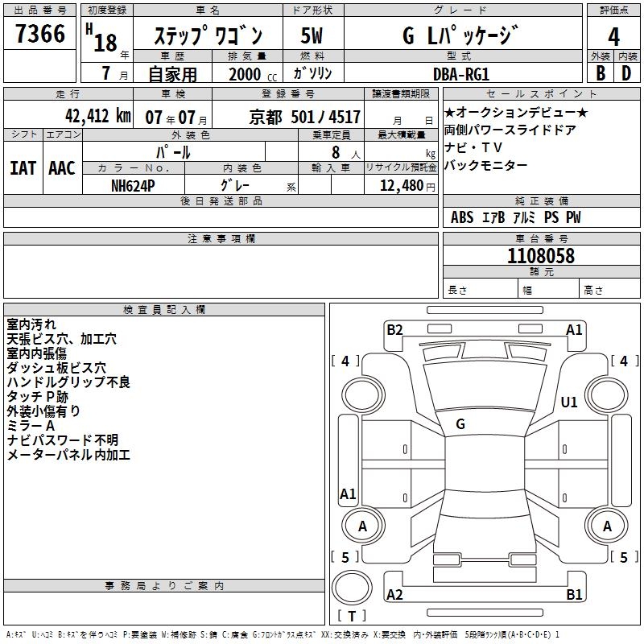Click the interior grade D under 内装
Image resolution: width=644 pixels, height=644 pixels.
click(626, 73)
